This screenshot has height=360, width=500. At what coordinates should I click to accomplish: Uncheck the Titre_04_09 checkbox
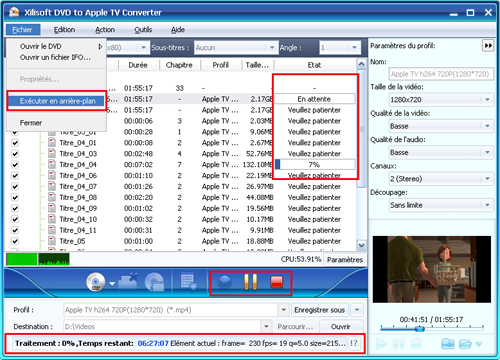[15, 209]
